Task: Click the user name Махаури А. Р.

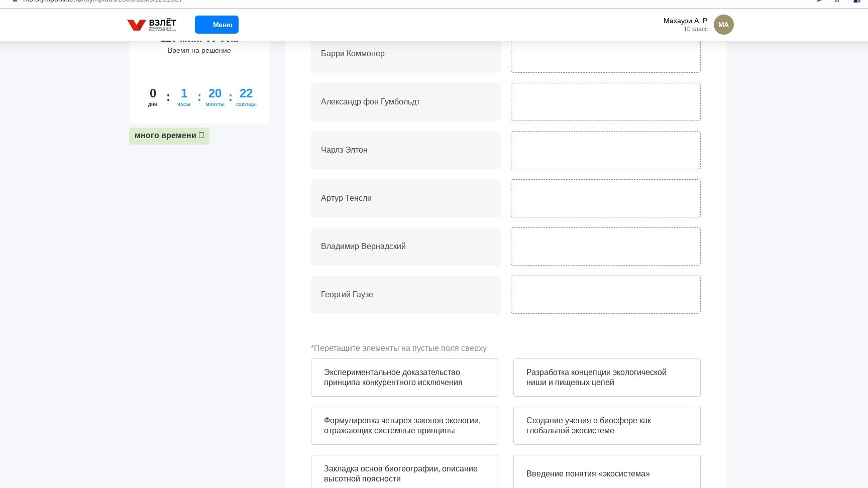Action: coord(685,21)
